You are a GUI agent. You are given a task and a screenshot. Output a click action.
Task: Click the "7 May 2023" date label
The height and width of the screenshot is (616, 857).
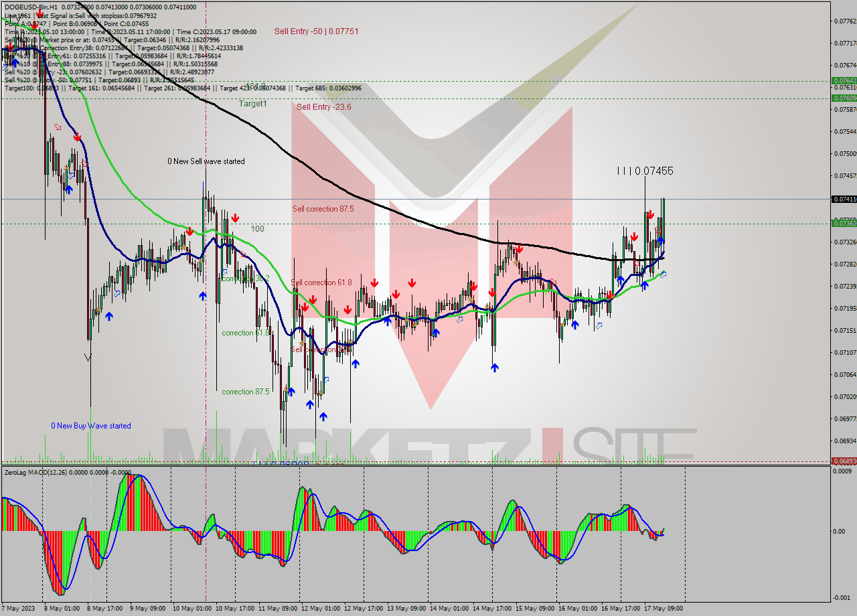(x=19, y=609)
